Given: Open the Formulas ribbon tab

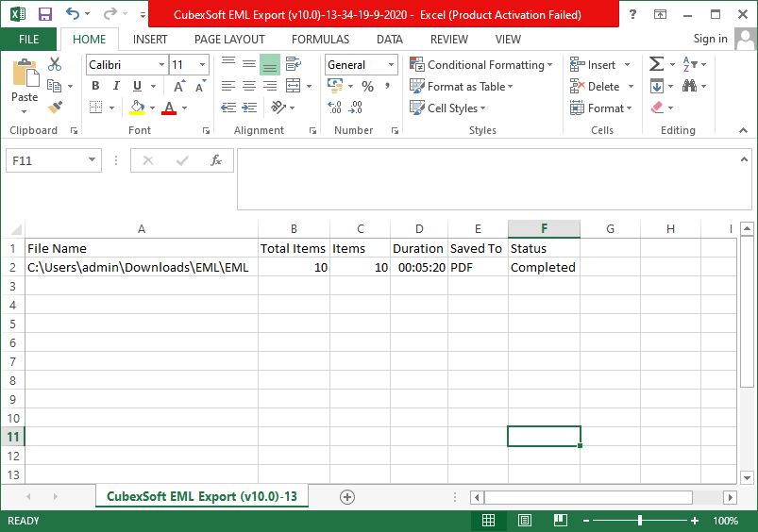Looking at the screenshot, I should (320, 40).
